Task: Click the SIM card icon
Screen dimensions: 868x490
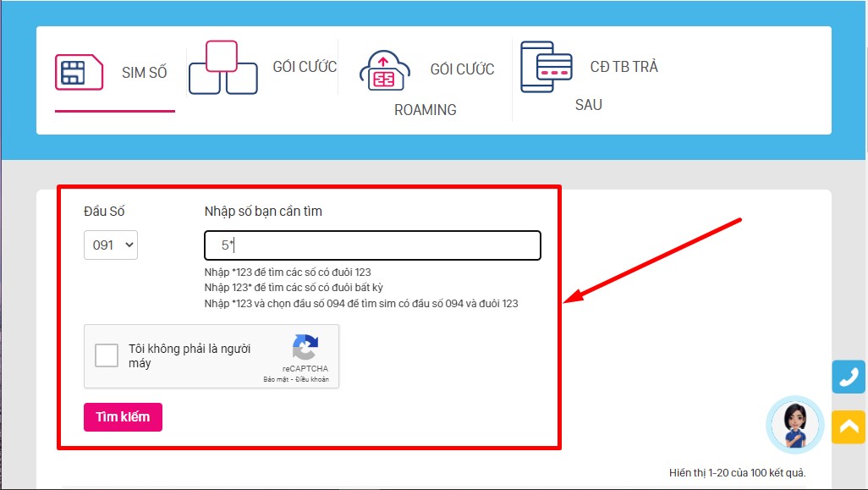Action: click(79, 72)
